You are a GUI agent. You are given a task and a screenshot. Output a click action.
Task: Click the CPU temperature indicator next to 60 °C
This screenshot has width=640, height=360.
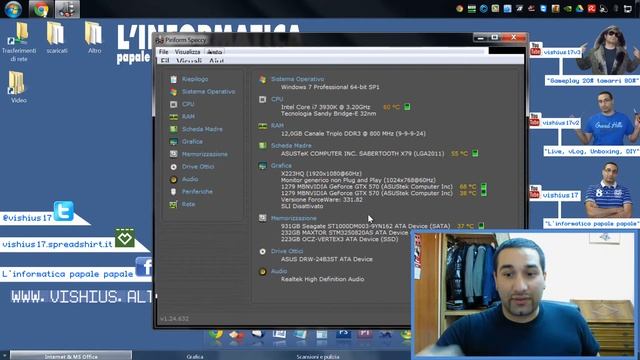pos(407,107)
